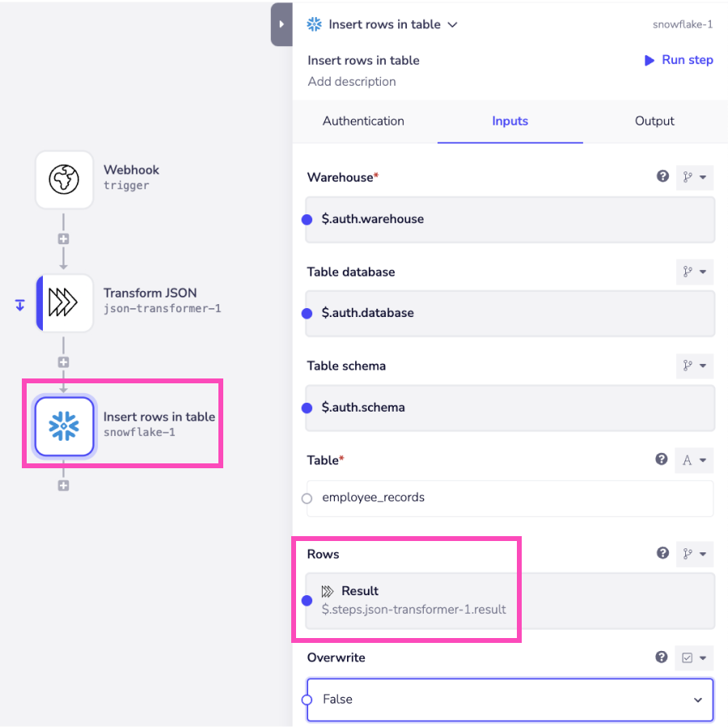Click the $.auth.warehouse input field
This screenshot has width=728, height=727.
510,219
